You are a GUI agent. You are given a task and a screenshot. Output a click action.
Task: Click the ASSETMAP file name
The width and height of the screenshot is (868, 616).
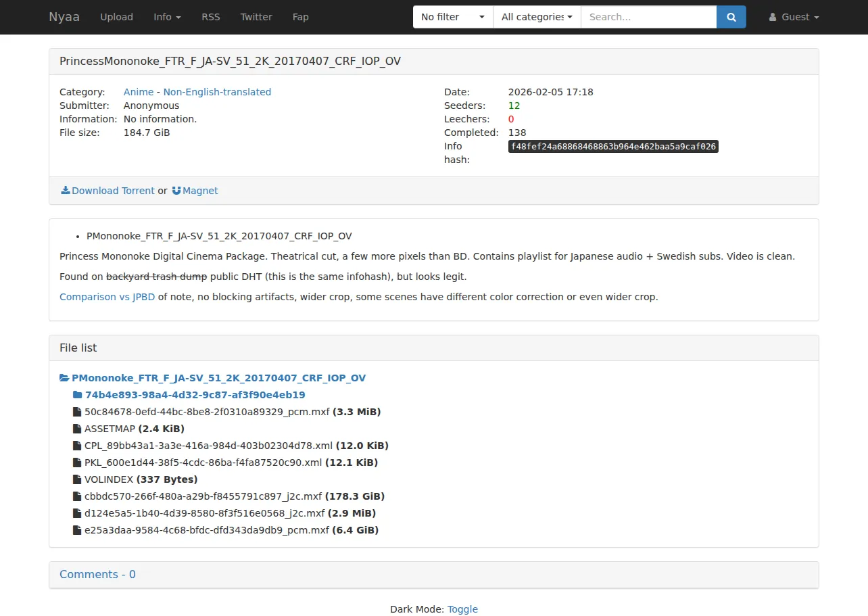(x=110, y=429)
